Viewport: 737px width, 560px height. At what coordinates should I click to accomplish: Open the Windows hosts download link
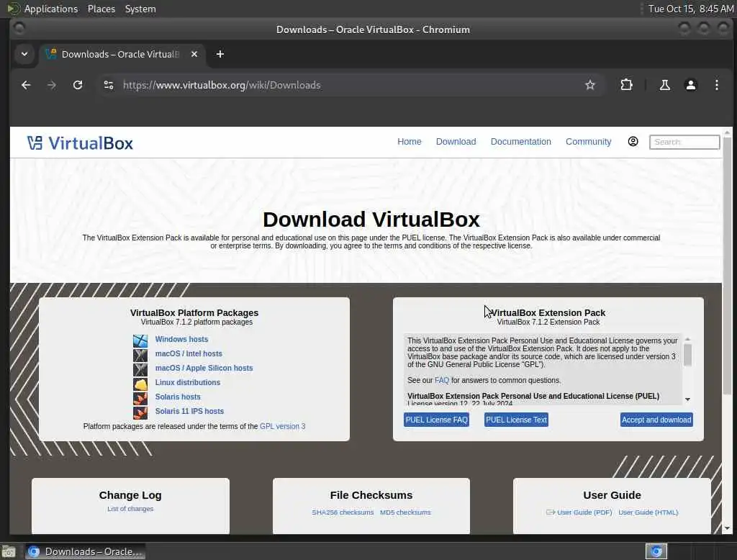pos(181,339)
